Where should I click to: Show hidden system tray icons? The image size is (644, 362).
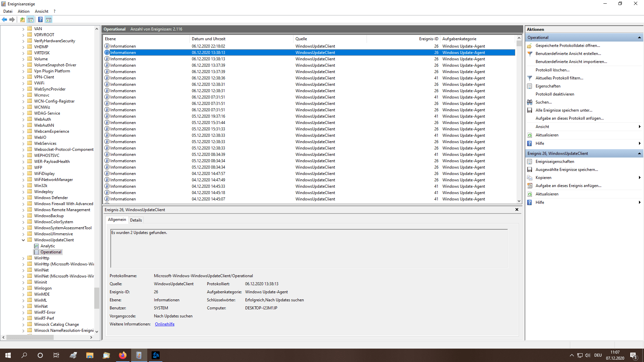tap(572, 355)
